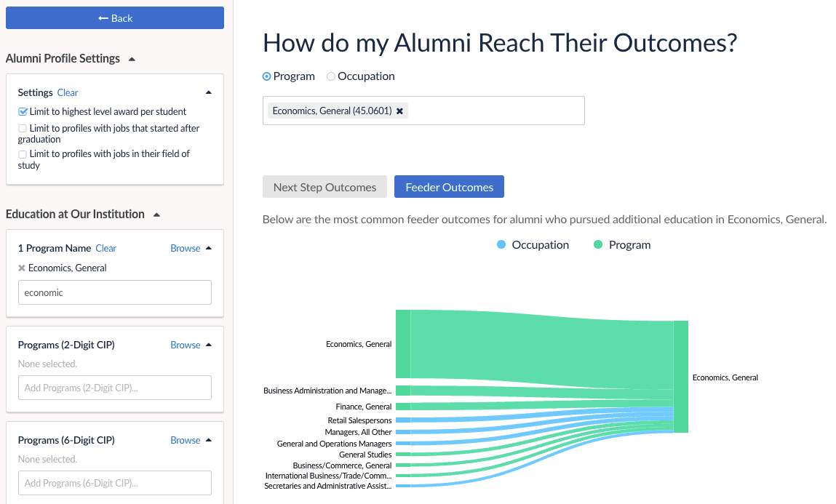
Task: Toggle the green Program legend dot
Action: tap(598, 245)
